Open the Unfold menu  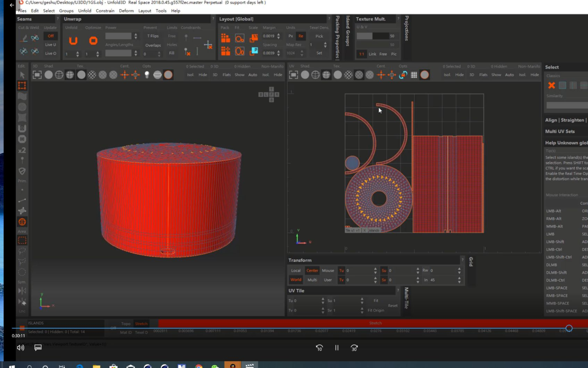coord(85,11)
